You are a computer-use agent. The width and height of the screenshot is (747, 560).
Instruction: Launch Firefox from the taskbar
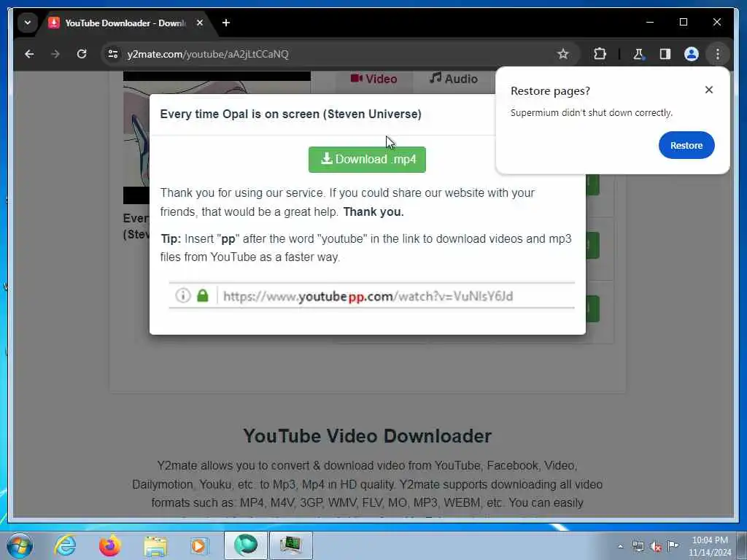pyautogui.click(x=109, y=545)
